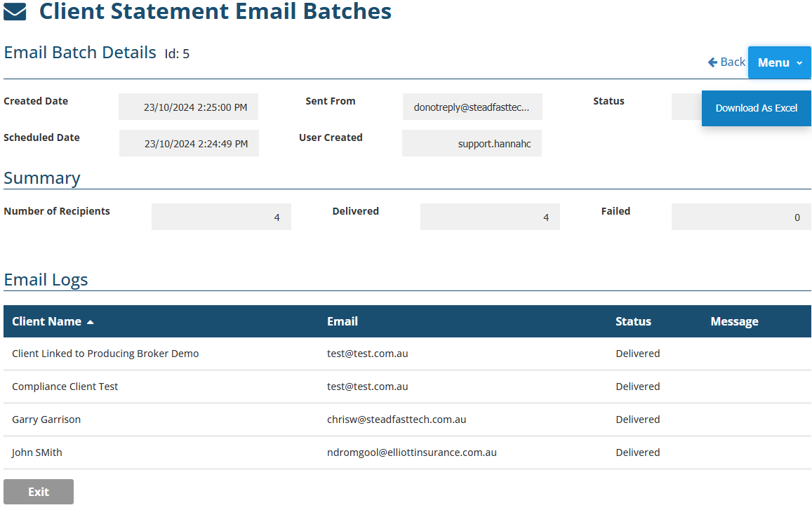Click the Back arrow icon
This screenshot has height=510, width=812.
pos(712,62)
